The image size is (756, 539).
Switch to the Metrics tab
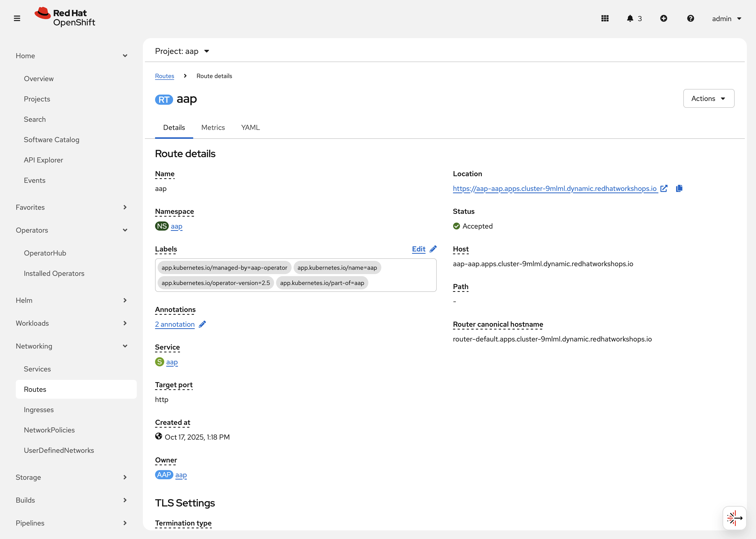[x=213, y=127]
